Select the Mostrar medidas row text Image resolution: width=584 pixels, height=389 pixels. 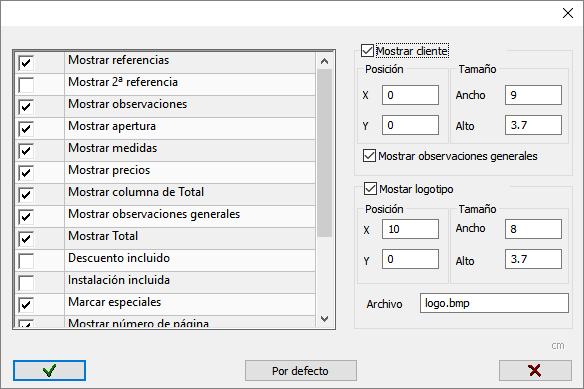(112, 148)
